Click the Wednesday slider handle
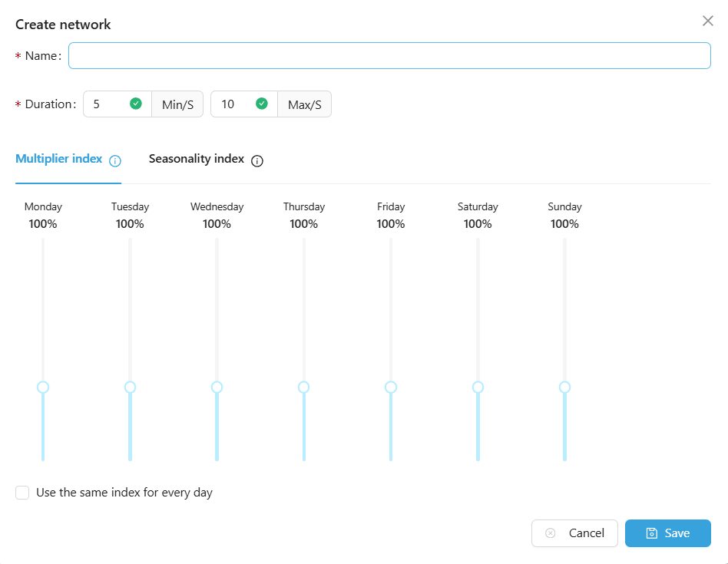Image resolution: width=728 pixels, height=564 pixels. (217, 387)
